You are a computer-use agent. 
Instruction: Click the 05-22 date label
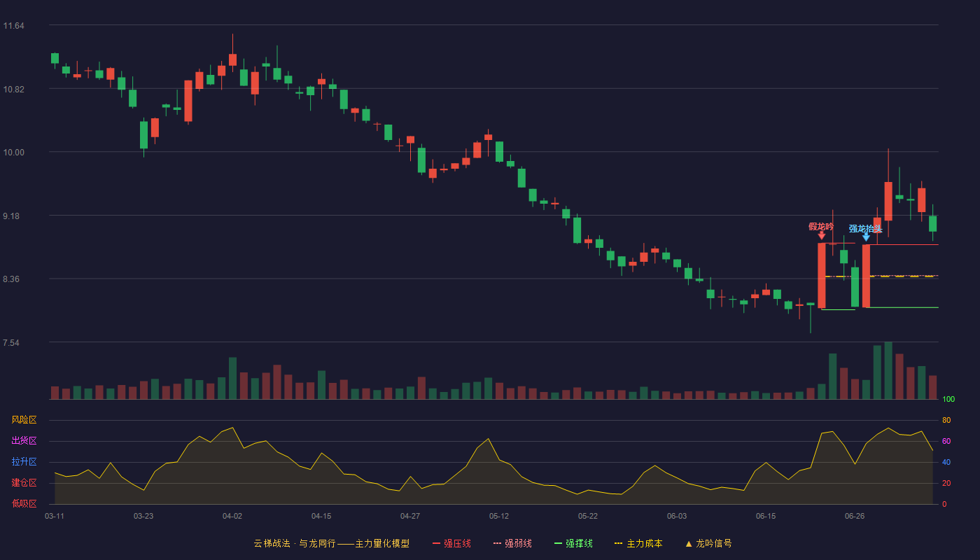click(x=588, y=516)
